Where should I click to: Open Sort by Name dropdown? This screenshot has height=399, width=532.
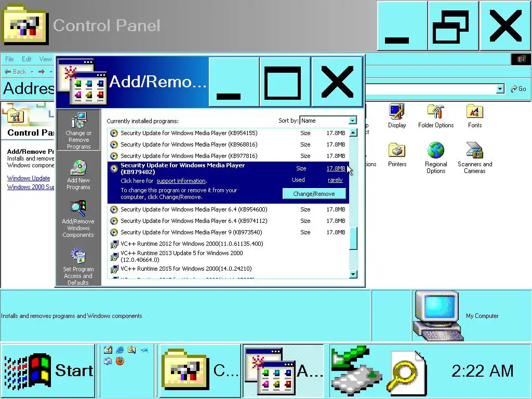tap(353, 121)
